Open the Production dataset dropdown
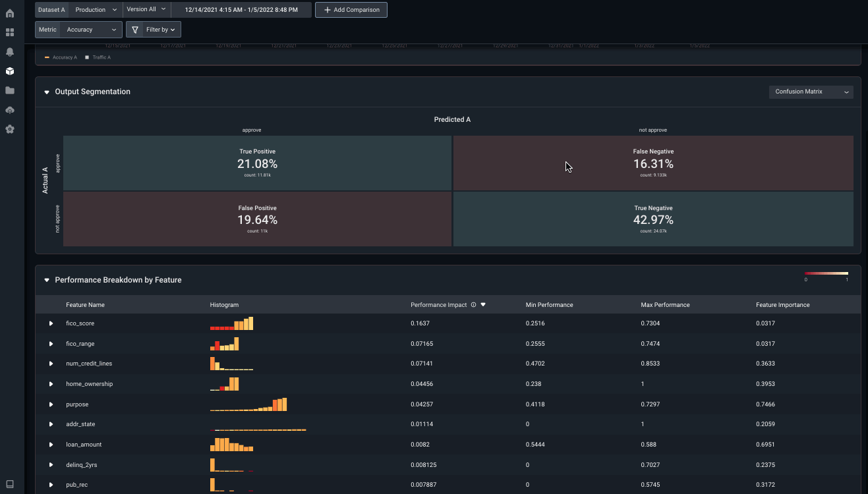868x494 pixels. click(96, 10)
